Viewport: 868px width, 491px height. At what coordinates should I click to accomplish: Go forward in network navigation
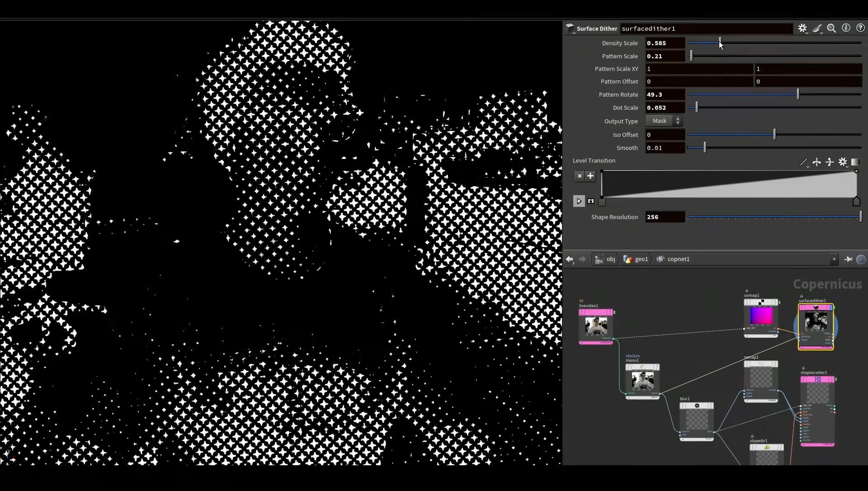tap(582, 259)
